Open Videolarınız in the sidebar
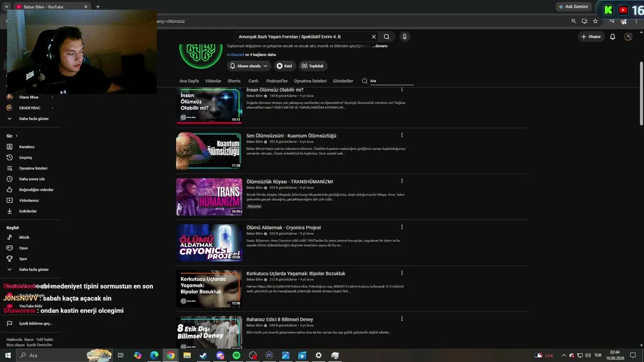 pyautogui.click(x=28, y=201)
